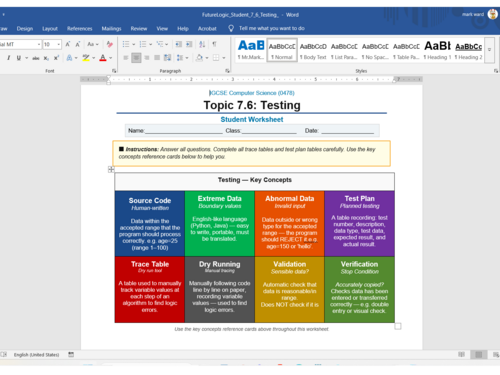The image size is (500, 375).
Task: Toggle underline formatting
Action: [x=19, y=58]
